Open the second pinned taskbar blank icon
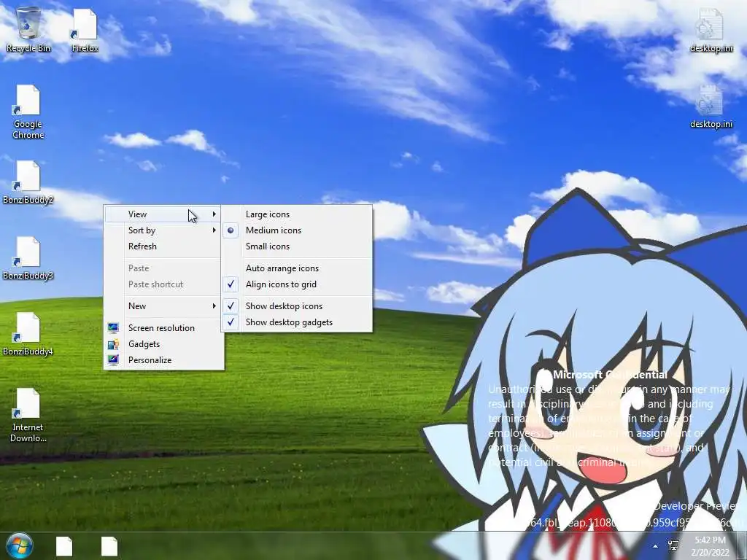Viewport: 747px width, 560px height. [x=109, y=546]
